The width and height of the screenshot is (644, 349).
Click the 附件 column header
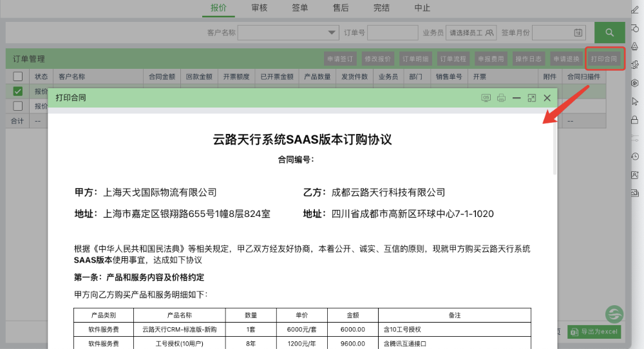[550, 77]
